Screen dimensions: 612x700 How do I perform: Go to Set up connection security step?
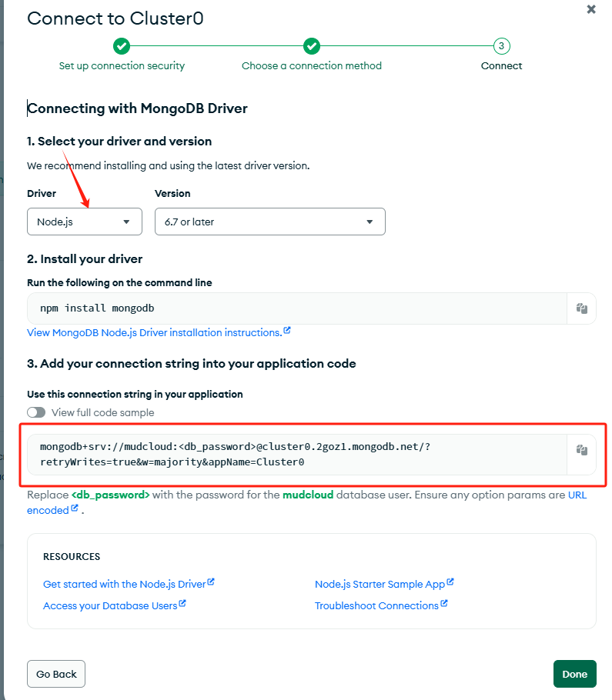[x=122, y=65]
